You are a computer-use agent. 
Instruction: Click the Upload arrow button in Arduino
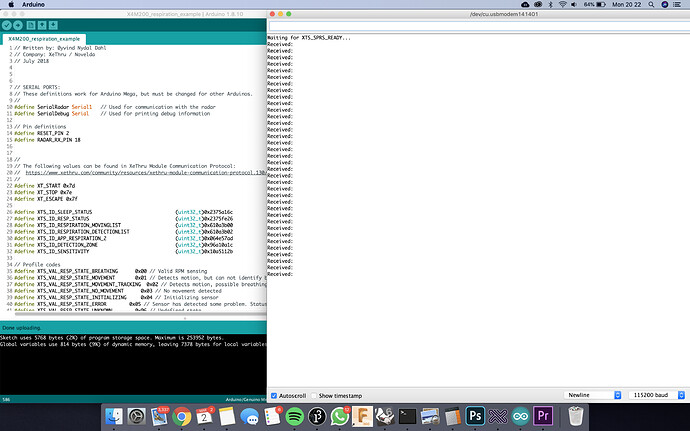tap(18, 26)
